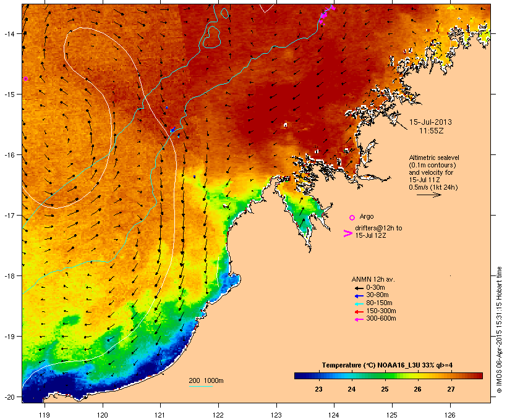Click the magenta drifter track near 124E
Viewport: 507px width, 420px height.
[x=326, y=15]
